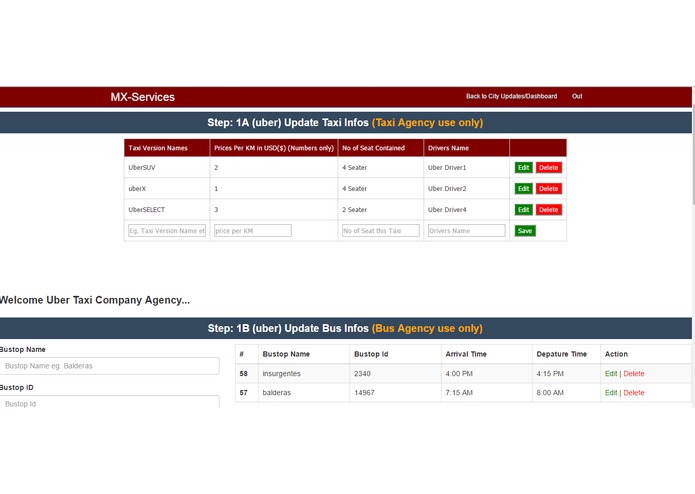Screen dimensions: 695x494
Task: Click the balderas bustop name cell
Action: point(304,393)
